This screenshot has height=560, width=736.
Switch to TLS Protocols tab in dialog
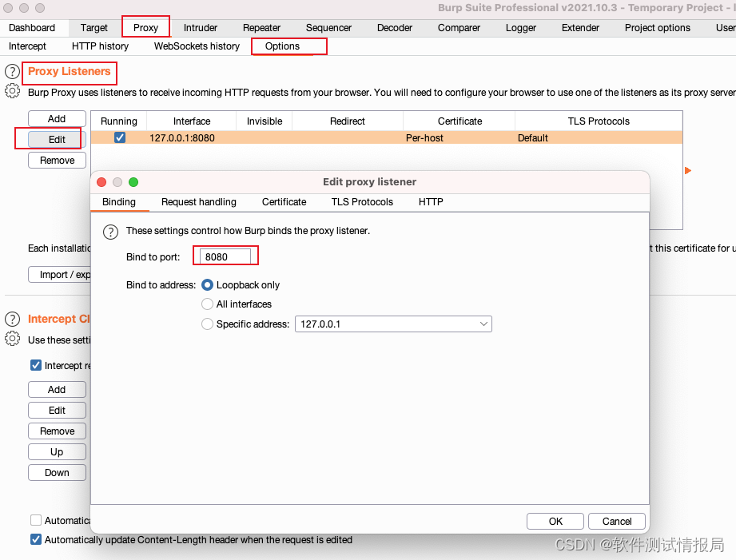click(x=362, y=202)
